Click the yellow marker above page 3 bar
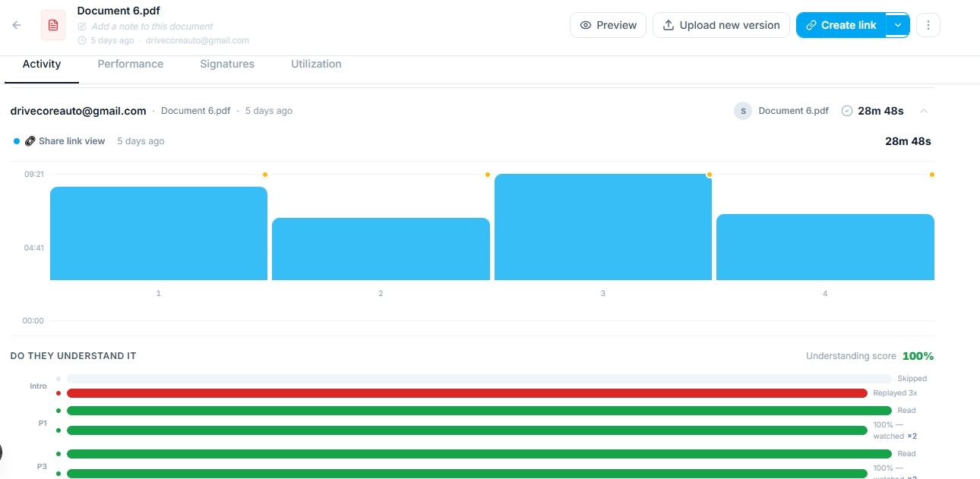This screenshot has height=479, width=980. click(x=709, y=174)
